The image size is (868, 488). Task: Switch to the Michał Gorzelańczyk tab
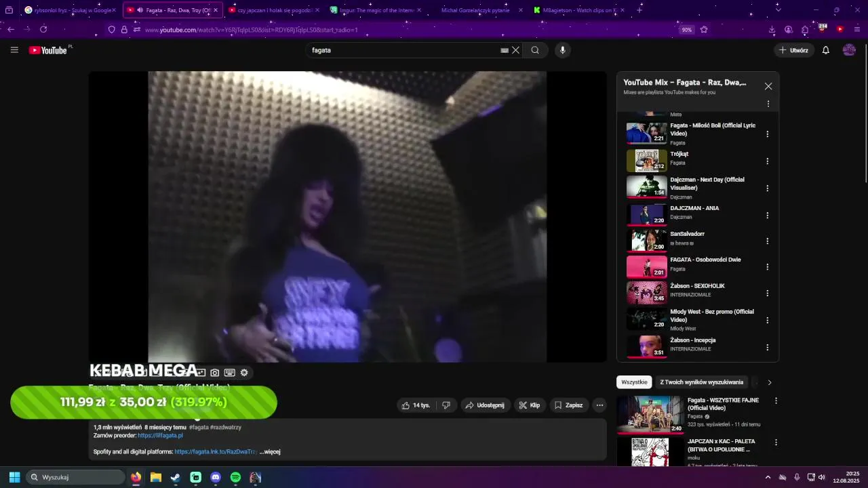click(477, 10)
